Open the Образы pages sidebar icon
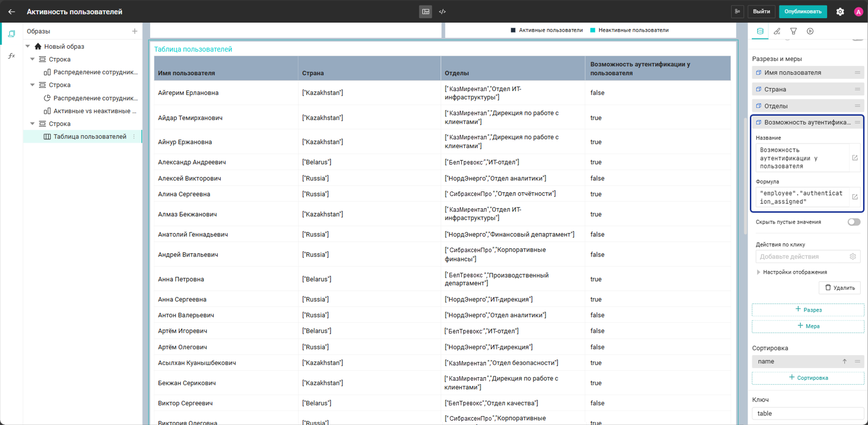Image resolution: width=868 pixels, height=425 pixels. 11,33
